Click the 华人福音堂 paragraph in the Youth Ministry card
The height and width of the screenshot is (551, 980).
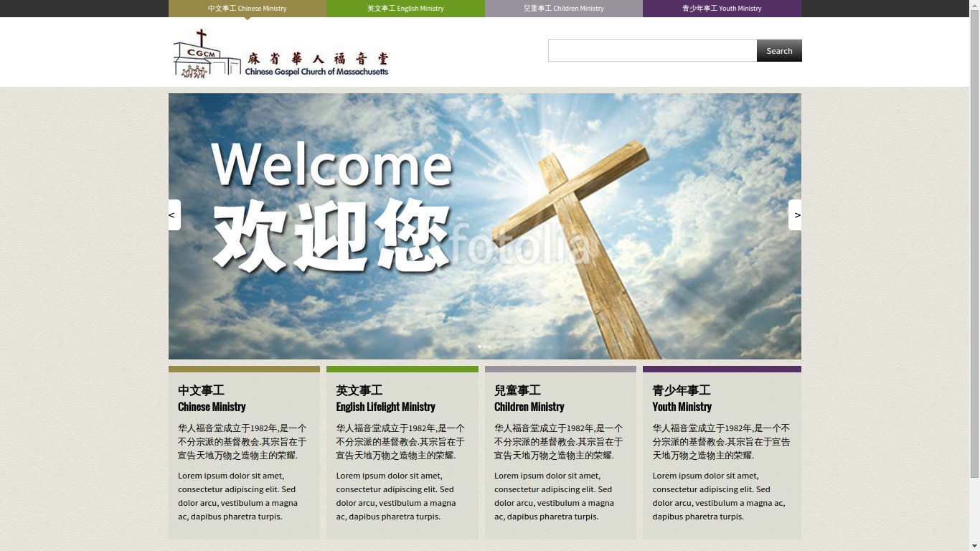[x=721, y=441]
